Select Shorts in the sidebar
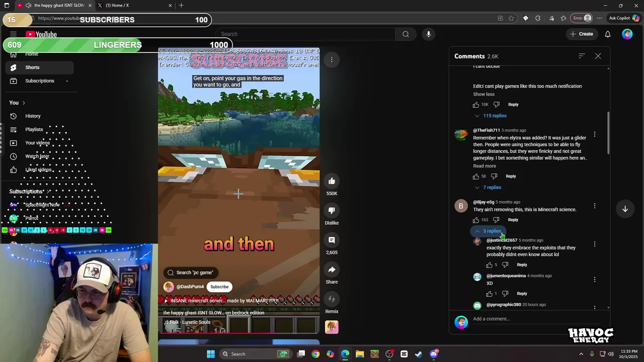The image size is (644, 362). [x=38, y=67]
